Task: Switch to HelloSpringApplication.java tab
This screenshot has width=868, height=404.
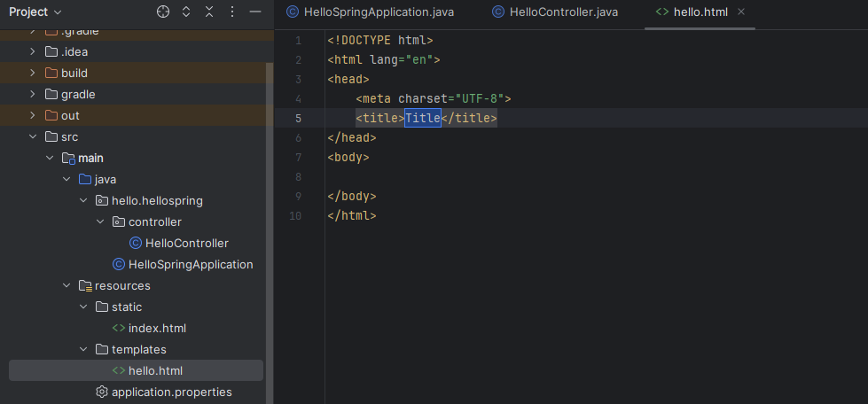Action: pos(371,12)
